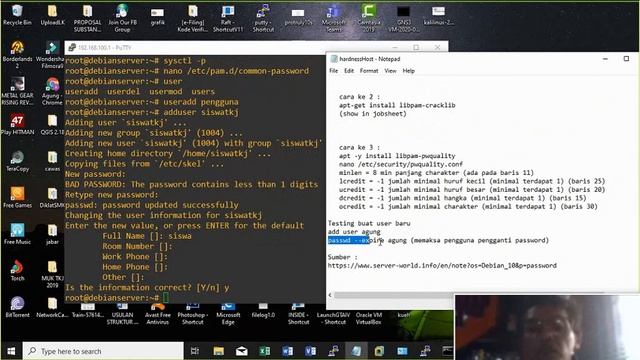Image resolution: width=640 pixels, height=360 pixels.
Task: Click the webcam overlay thumbnail
Action: pyautogui.click(x=547, y=327)
